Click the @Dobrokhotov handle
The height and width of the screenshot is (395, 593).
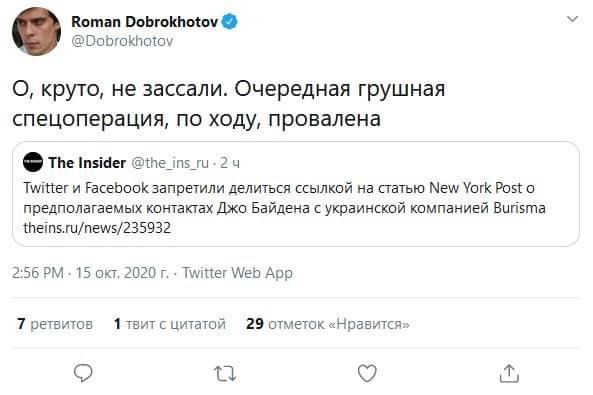(122, 41)
